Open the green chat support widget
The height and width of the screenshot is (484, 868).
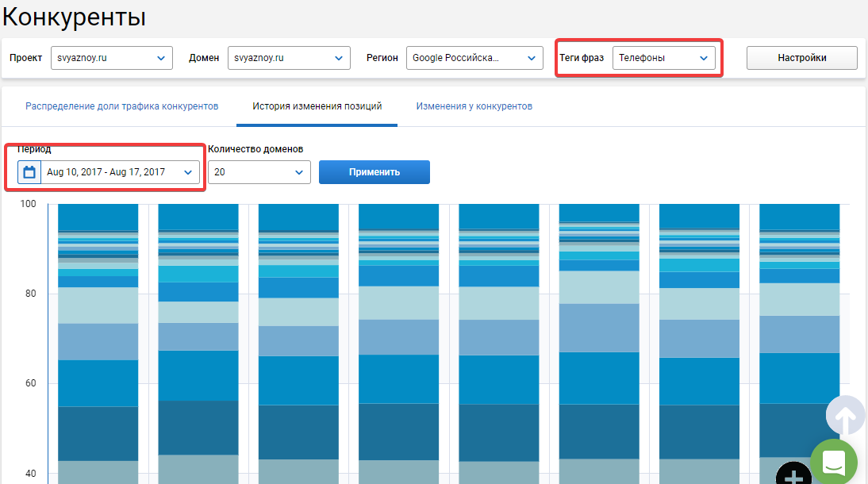coord(834,461)
